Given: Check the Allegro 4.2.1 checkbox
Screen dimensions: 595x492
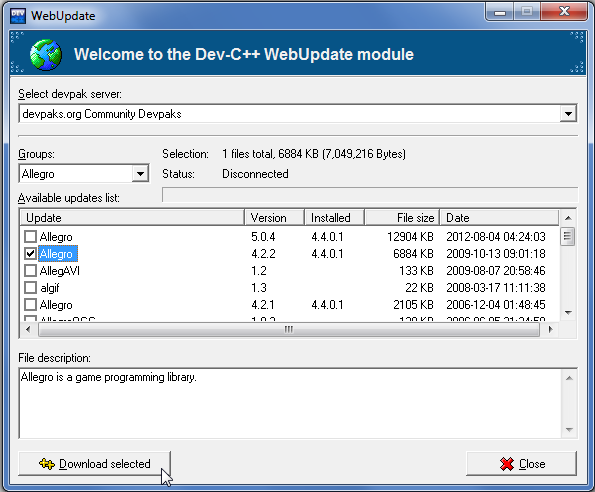Looking at the screenshot, I should [30, 305].
